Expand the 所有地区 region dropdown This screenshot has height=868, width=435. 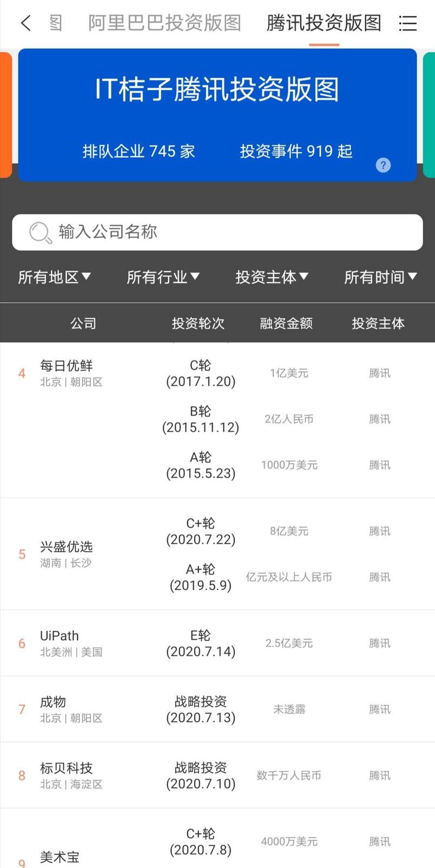point(54,277)
